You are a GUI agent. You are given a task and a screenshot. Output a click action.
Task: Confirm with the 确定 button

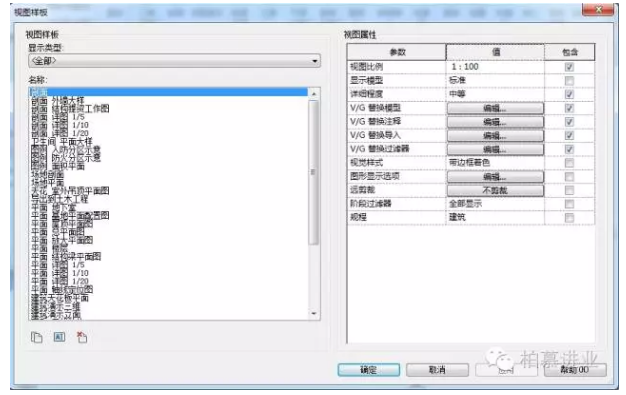pyautogui.click(x=368, y=370)
